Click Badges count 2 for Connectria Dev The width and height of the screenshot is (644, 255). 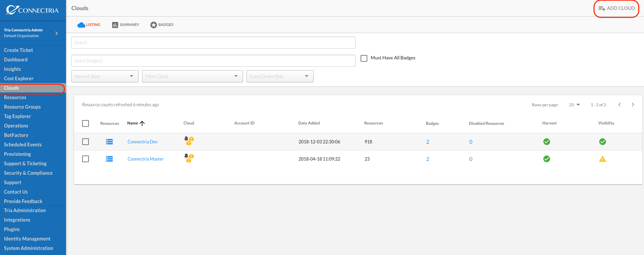pyautogui.click(x=428, y=142)
